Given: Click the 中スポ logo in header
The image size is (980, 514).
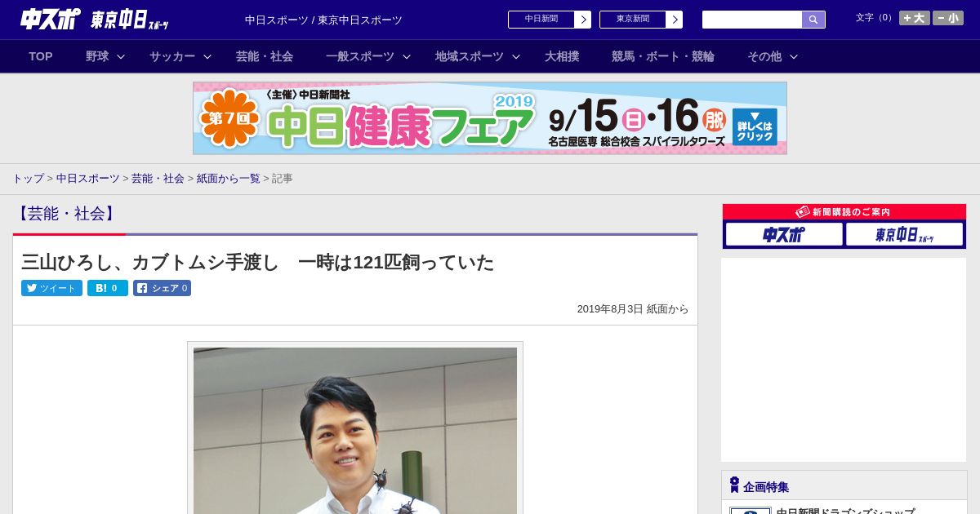Looking at the screenshot, I should (50, 19).
